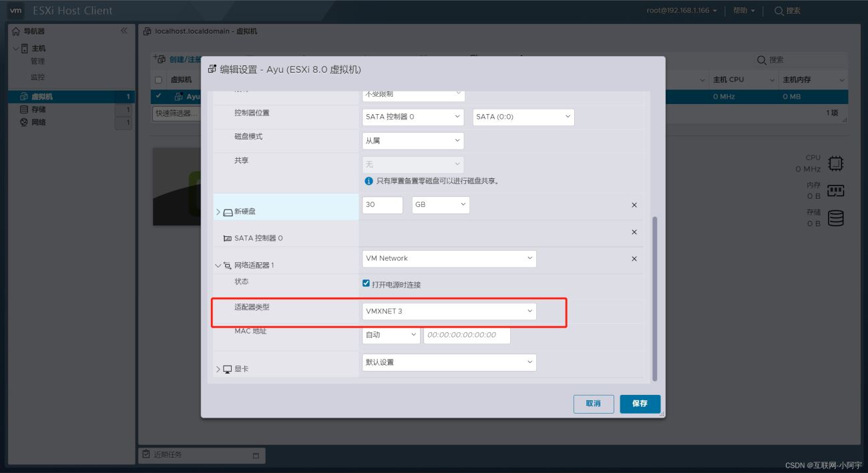Toggle the select-all checkbox in the VM table header
This screenshot has width=868, height=473.
pos(158,80)
